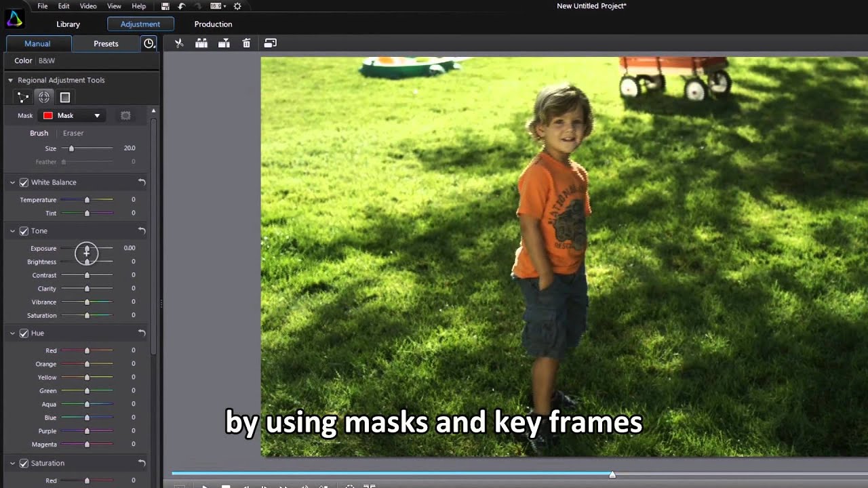
Task: Open the Help menu
Action: click(x=138, y=6)
